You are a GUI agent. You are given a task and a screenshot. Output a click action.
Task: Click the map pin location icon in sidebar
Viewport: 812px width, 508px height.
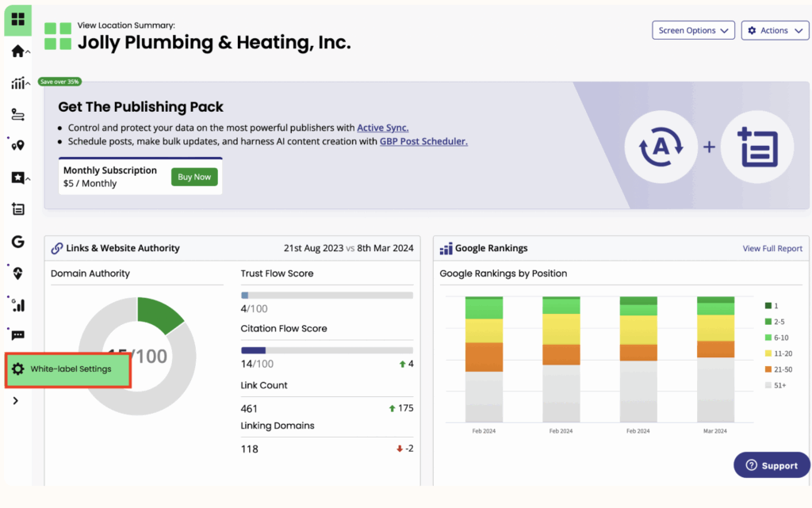17,146
